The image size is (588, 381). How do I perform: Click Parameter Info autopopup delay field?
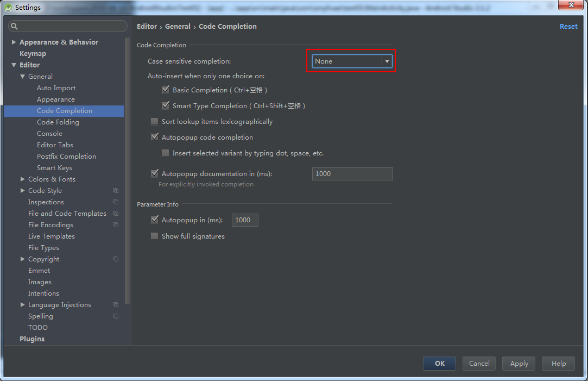245,220
